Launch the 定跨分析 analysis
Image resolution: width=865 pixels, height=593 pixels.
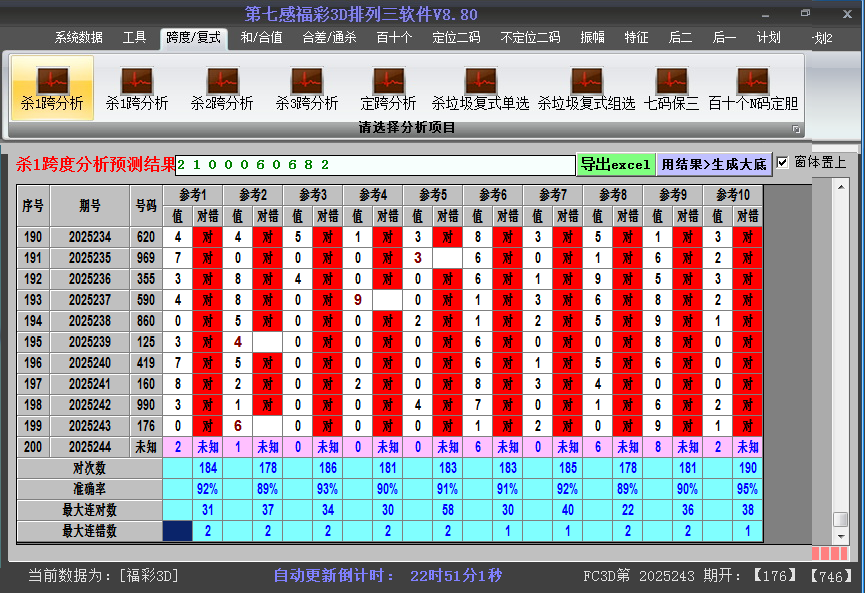pyautogui.click(x=388, y=88)
